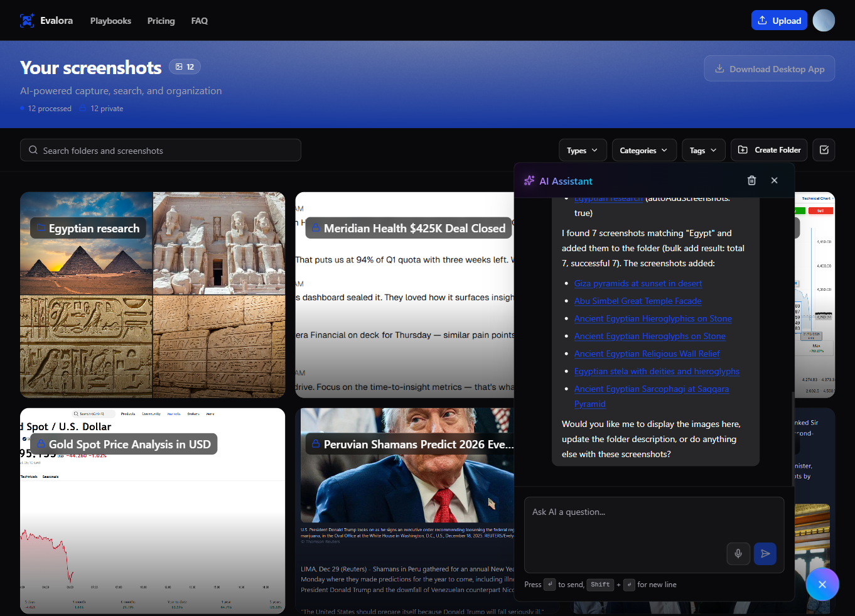
Task: Open the user avatar menu
Action: coord(824,20)
